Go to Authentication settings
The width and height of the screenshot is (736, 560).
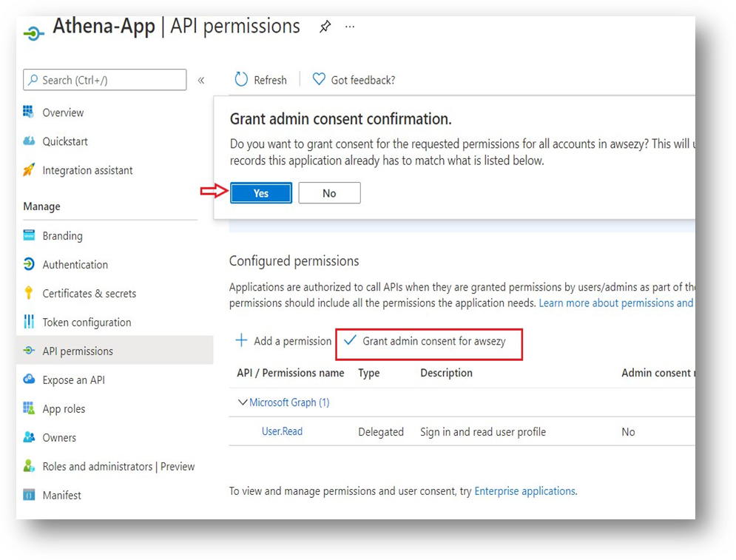pos(75,265)
